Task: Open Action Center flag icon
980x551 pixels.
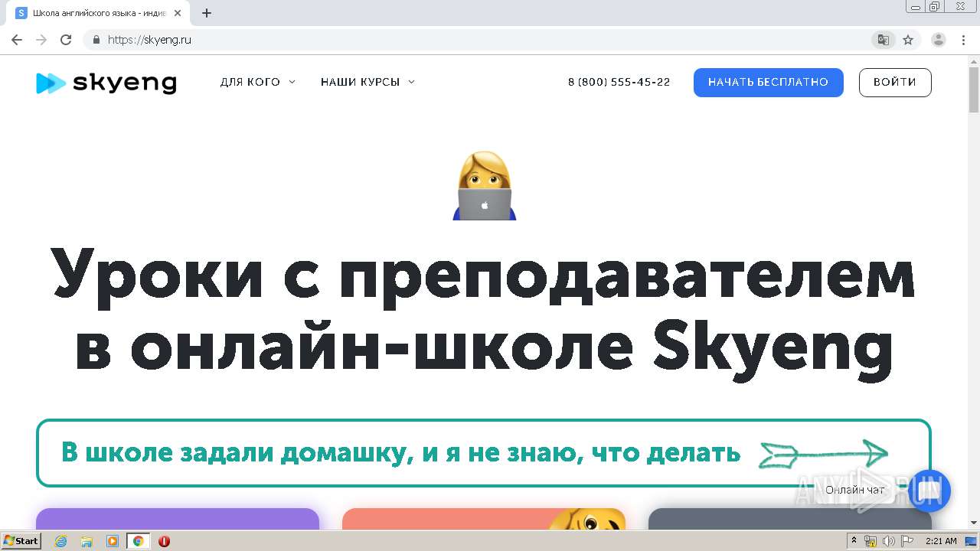Action: pyautogui.click(x=907, y=541)
